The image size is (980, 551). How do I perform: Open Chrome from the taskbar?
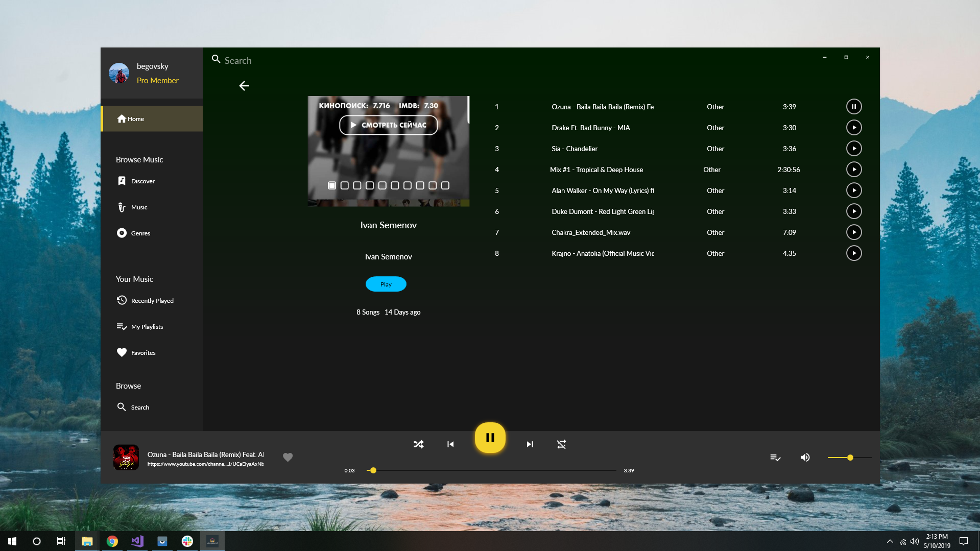112,541
